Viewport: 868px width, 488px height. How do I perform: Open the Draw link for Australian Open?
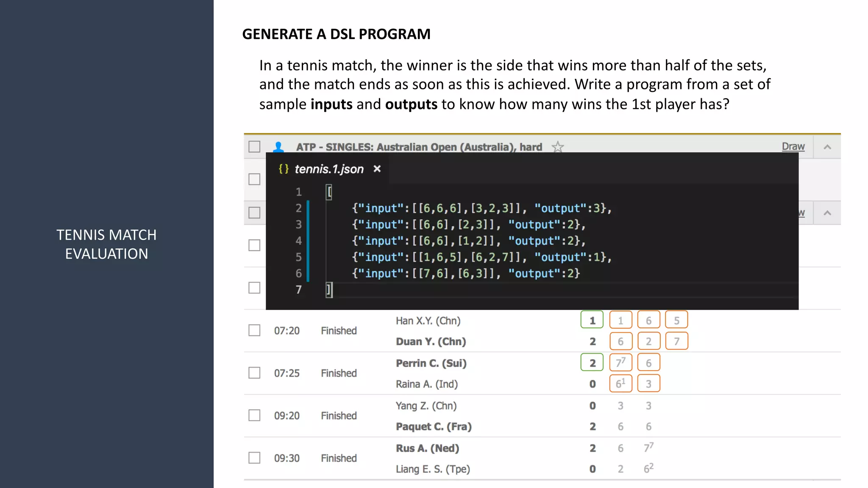(793, 146)
